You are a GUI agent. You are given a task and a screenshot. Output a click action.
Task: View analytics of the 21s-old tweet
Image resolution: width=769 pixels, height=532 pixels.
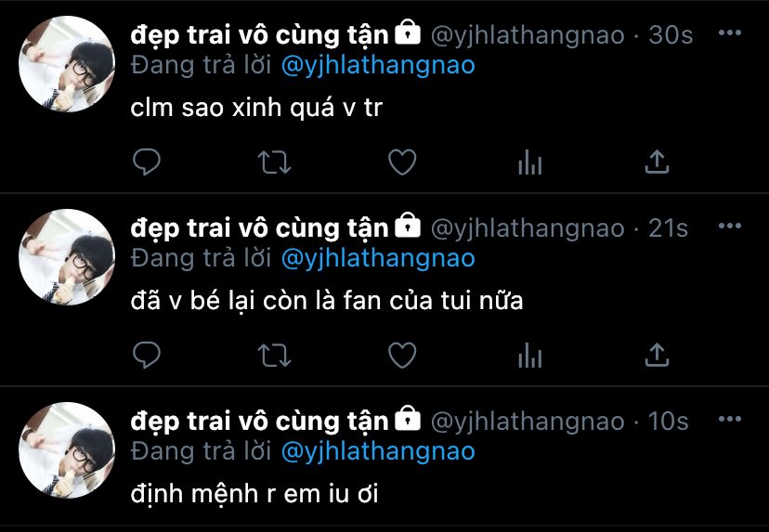point(530,356)
